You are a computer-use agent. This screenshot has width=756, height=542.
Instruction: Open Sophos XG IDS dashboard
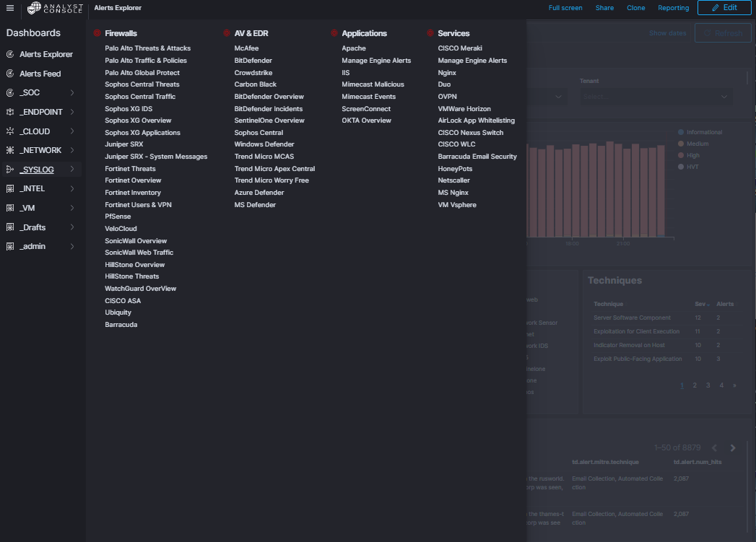pyautogui.click(x=129, y=109)
